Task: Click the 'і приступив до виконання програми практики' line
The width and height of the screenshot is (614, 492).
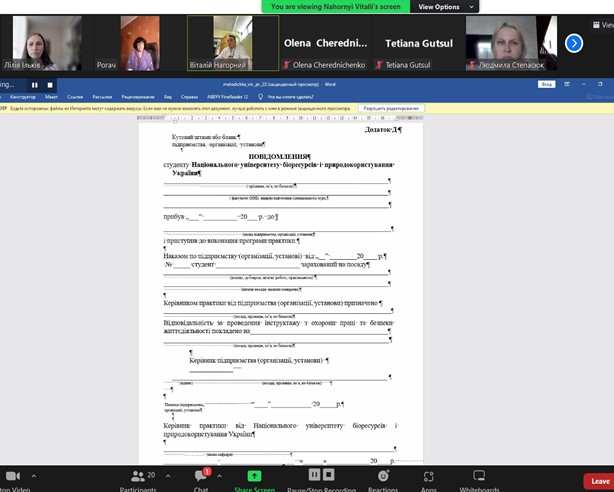Action: click(x=231, y=241)
